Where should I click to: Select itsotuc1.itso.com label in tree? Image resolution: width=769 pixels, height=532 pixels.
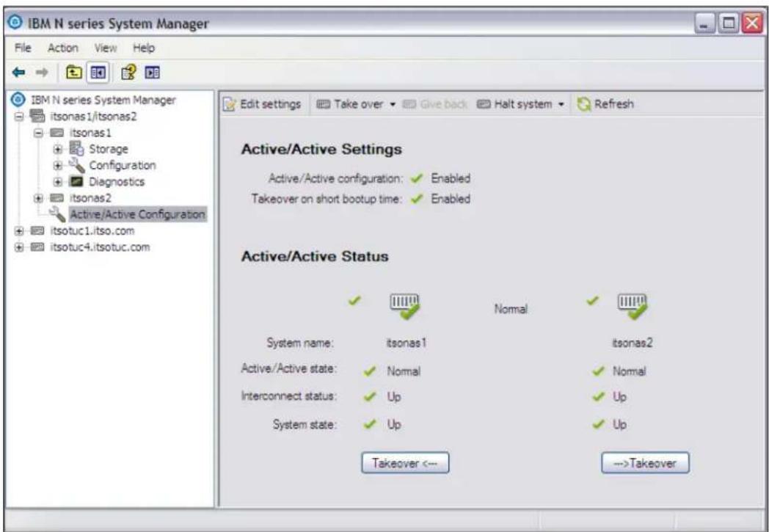(x=92, y=231)
